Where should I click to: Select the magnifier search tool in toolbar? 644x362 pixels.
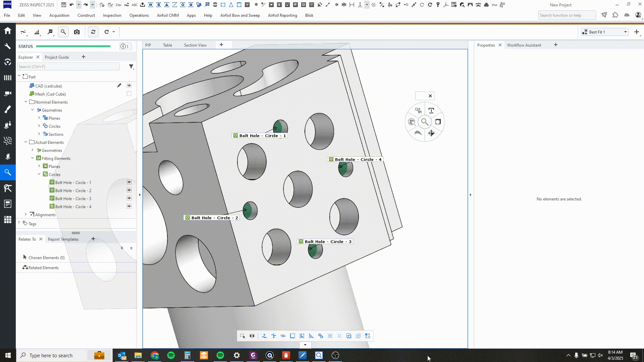point(63,32)
